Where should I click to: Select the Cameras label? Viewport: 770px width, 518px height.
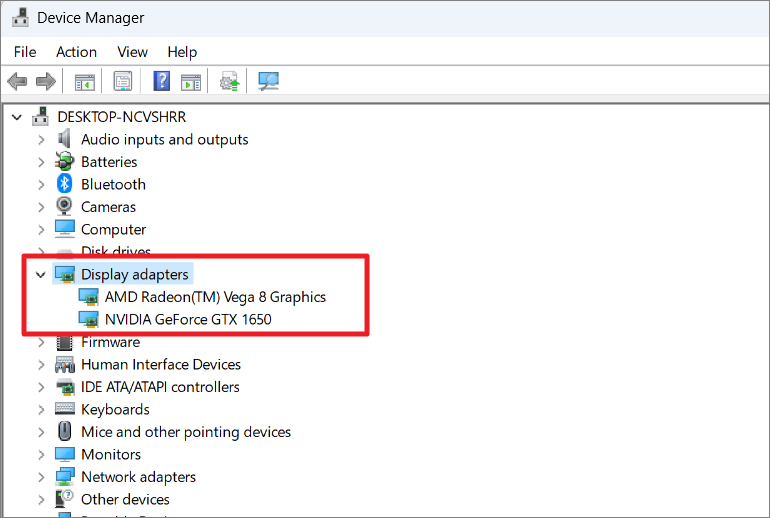point(109,207)
